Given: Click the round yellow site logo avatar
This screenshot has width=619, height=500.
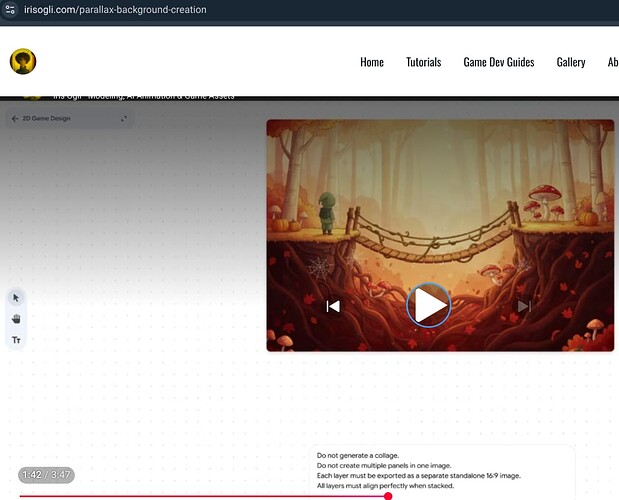Looking at the screenshot, I should [x=23, y=61].
